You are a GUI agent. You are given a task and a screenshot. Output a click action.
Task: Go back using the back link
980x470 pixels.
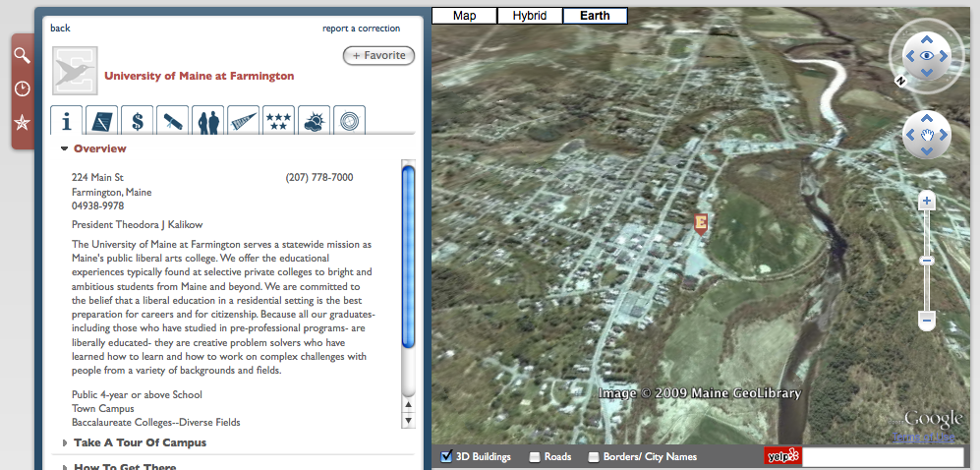pyautogui.click(x=60, y=29)
